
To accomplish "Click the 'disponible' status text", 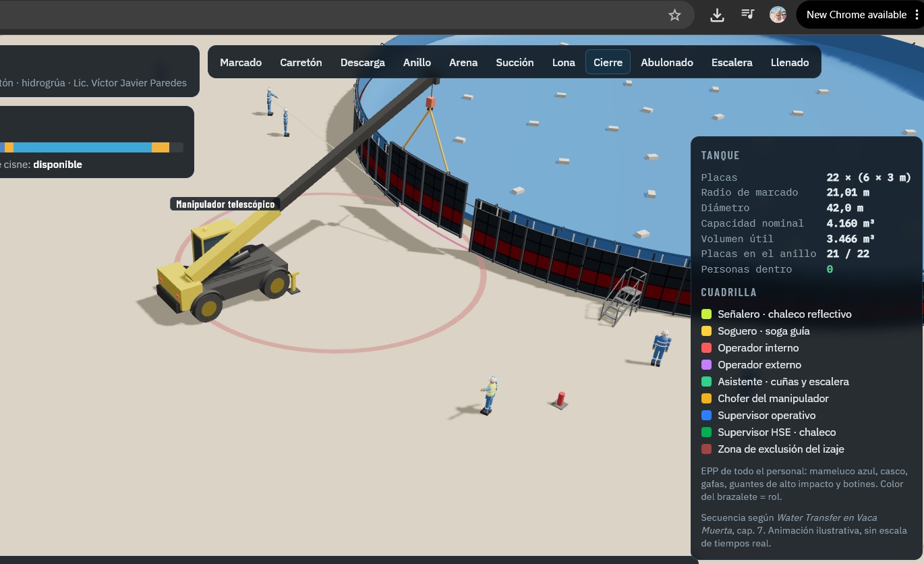I will pyautogui.click(x=57, y=165).
